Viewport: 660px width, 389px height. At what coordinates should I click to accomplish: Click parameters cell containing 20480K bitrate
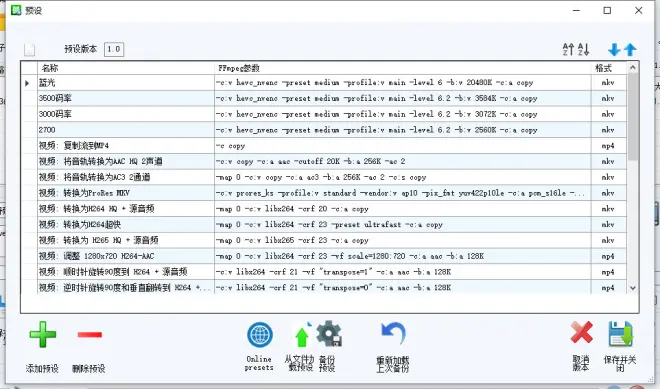402,83
